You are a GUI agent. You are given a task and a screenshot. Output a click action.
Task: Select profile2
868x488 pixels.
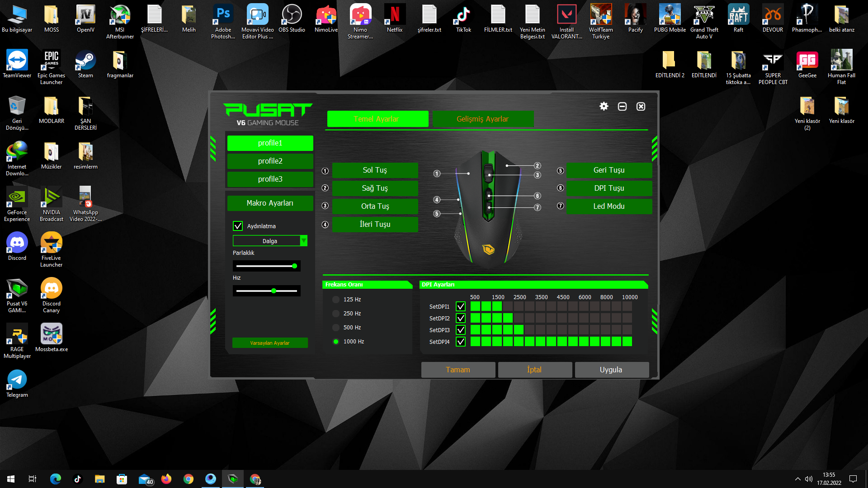tap(270, 161)
